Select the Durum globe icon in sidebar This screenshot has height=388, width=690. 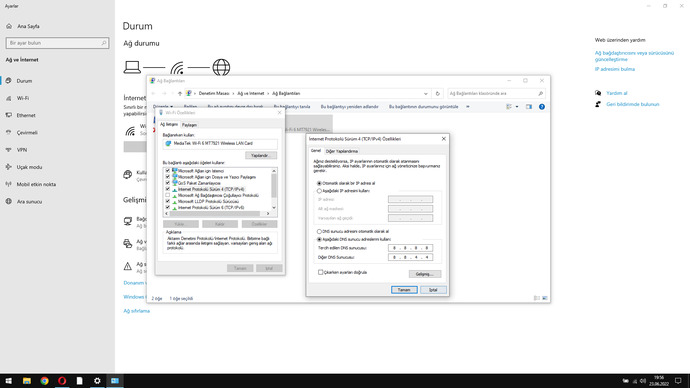pos(8,81)
